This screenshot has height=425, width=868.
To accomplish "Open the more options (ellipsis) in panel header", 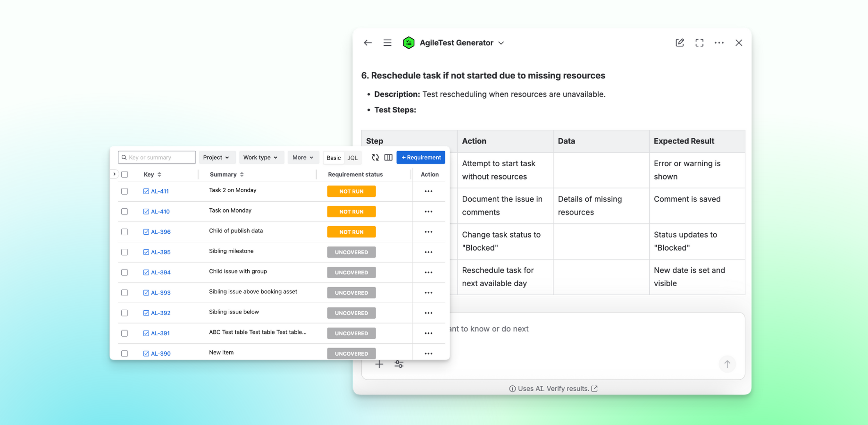I will click(x=719, y=42).
